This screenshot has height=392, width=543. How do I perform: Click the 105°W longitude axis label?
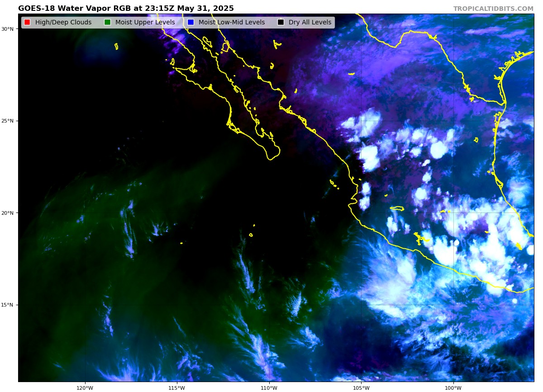click(x=361, y=388)
